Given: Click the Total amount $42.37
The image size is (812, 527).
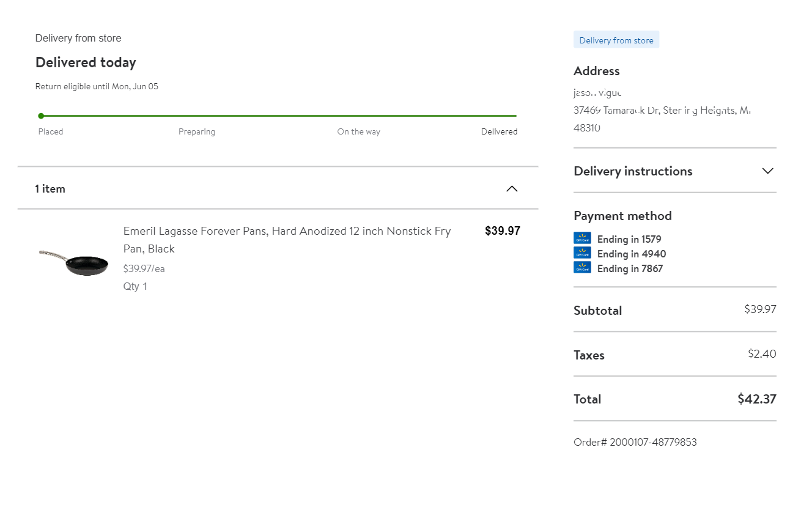Looking at the screenshot, I should tap(756, 399).
